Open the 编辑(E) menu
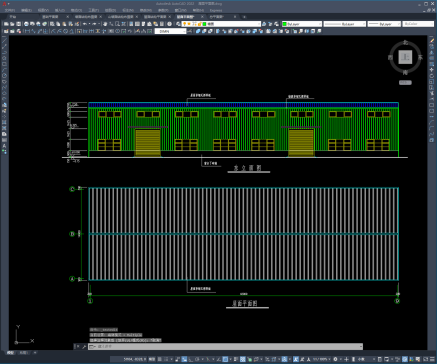Image resolution: width=437 pixels, height=364 pixels. 26,10
